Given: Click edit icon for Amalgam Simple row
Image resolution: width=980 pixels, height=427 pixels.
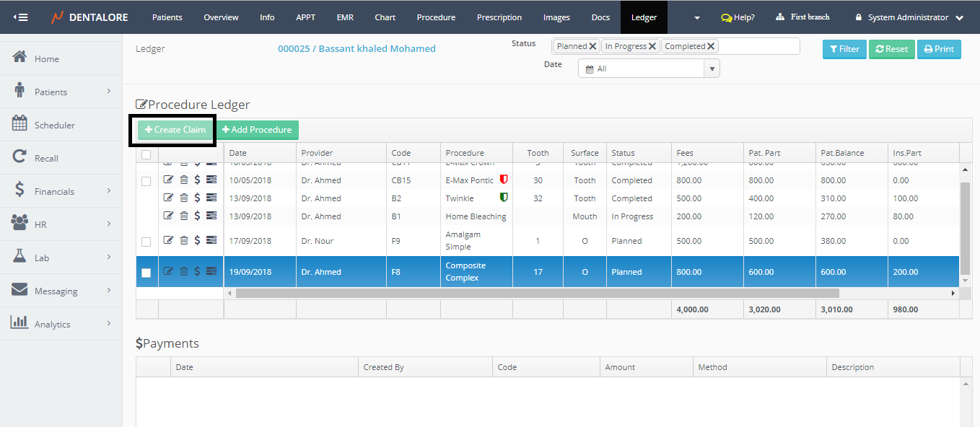Looking at the screenshot, I should [168, 240].
